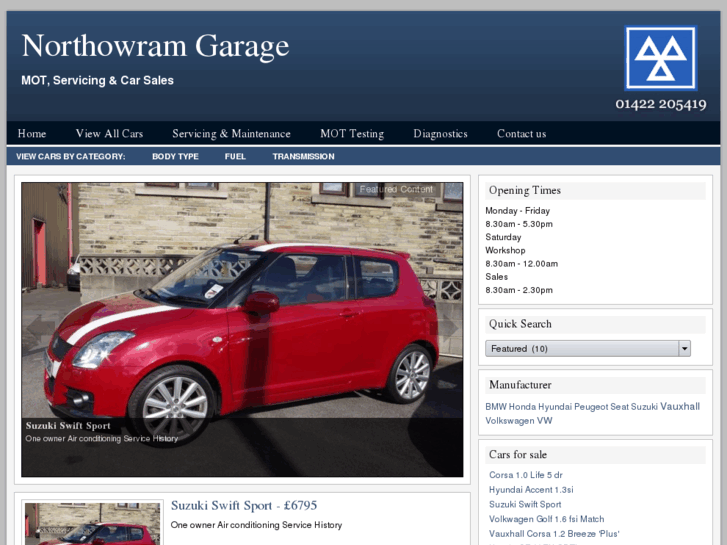Viewport: 727px width, 545px height.
Task: Click the 8.30am - 5.30pm opening hours text
Action: (519, 224)
